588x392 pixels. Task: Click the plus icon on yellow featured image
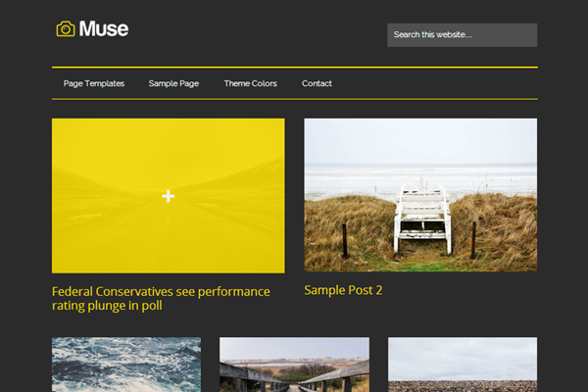click(168, 196)
